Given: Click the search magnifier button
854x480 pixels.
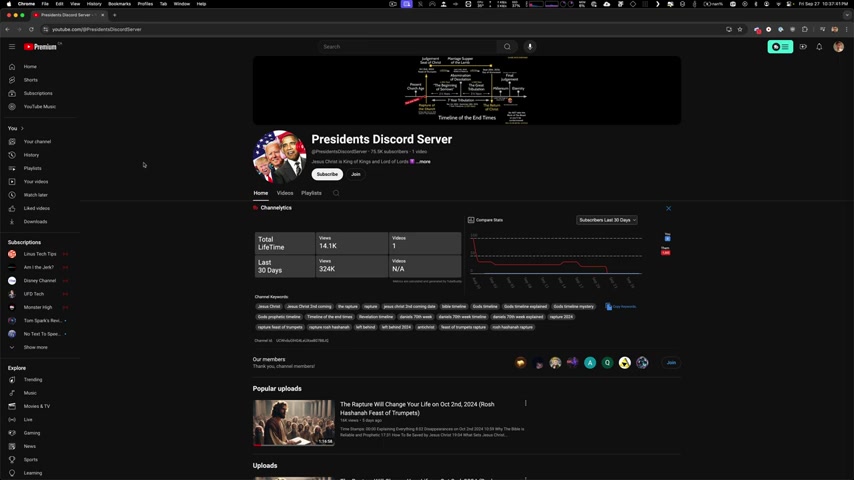Looking at the screenshot, I should [x=507, y=47].
